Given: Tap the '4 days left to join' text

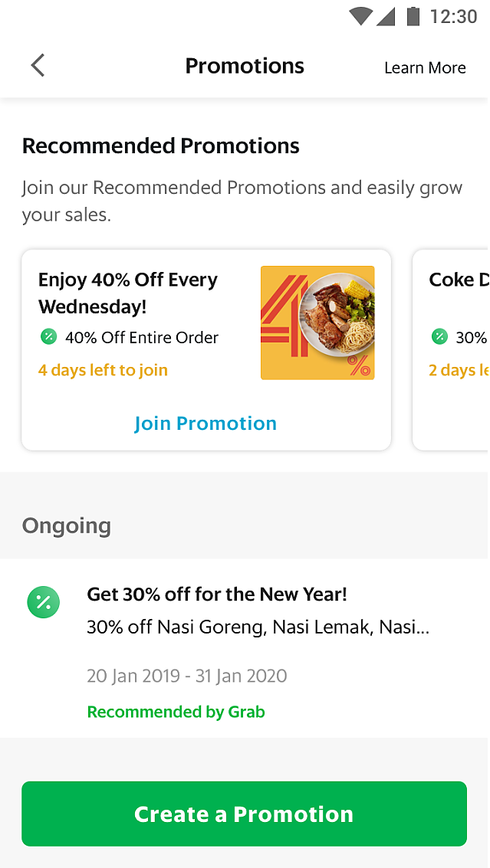Looking at the screenshot, I should tap(103, 370).
